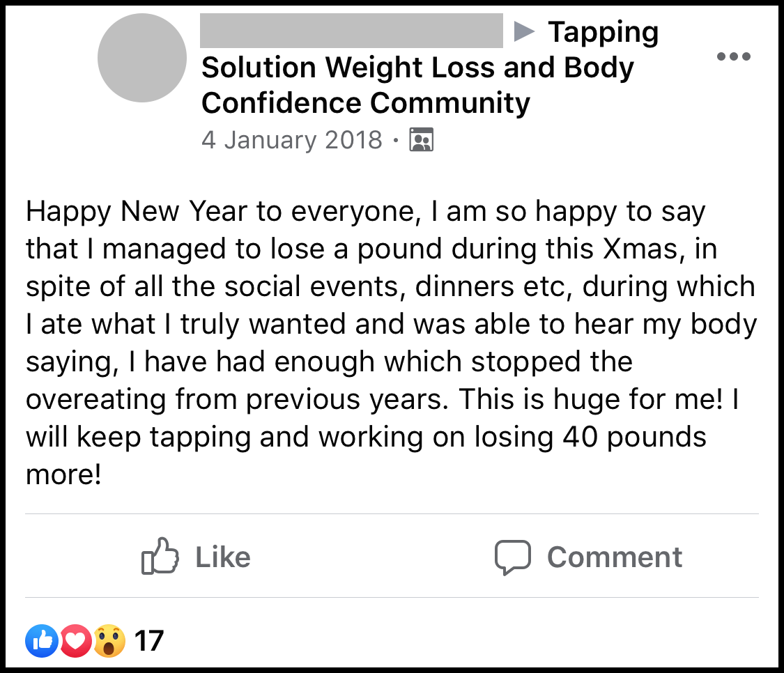
Task: View the 17 reactions count
Action: click(148, 640)
